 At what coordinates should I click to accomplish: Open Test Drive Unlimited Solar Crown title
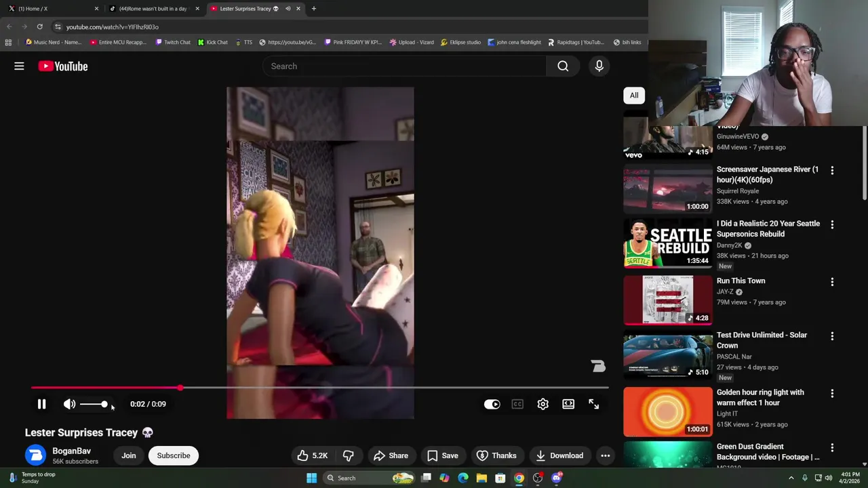[x=762, y=340]
